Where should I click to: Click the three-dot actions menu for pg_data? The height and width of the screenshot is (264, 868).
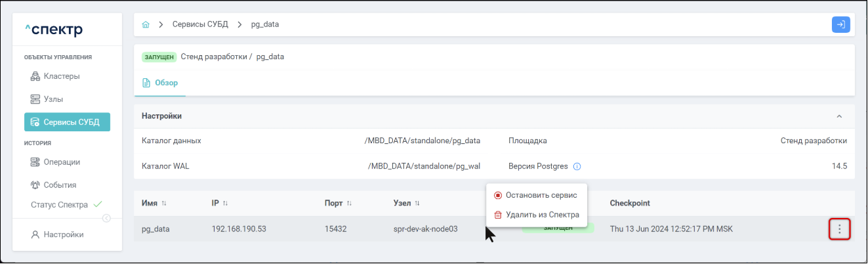click(839, 229)
